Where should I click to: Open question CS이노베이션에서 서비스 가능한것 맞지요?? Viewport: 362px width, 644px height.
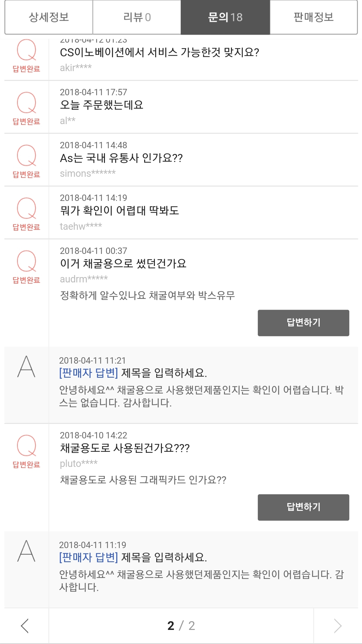coord(159,52)
